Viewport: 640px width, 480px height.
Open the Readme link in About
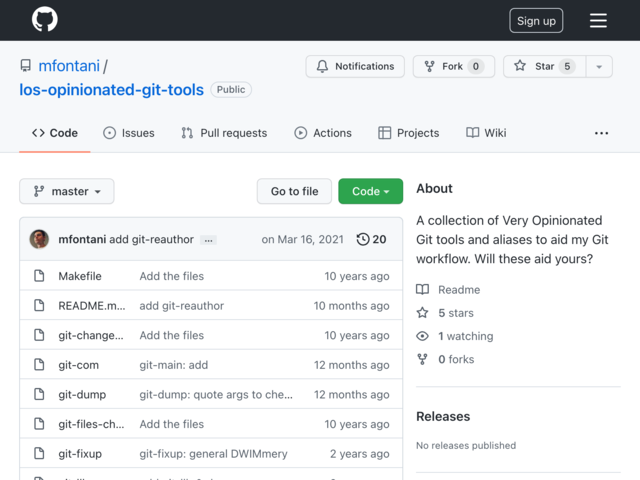[459, 290]
